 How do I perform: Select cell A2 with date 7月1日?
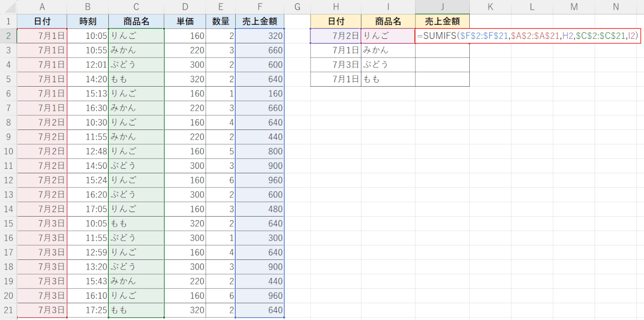pos(42,36)
